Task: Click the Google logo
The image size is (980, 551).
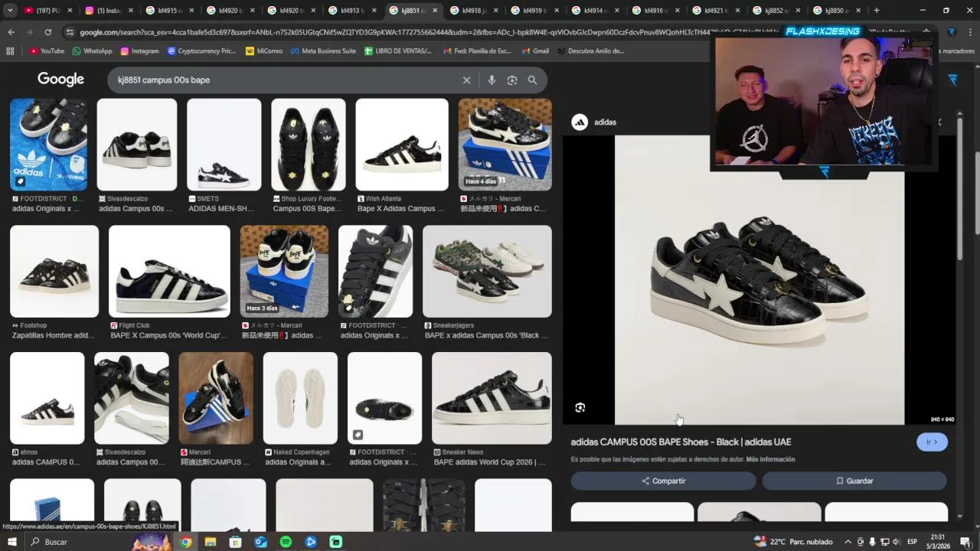Action: coord(60,80)
